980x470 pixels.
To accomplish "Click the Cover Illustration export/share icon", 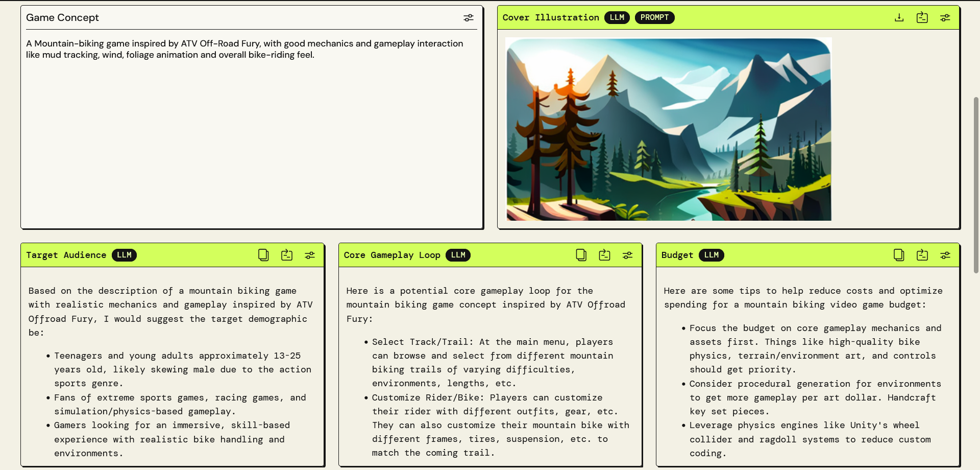I will coord(922,18).
